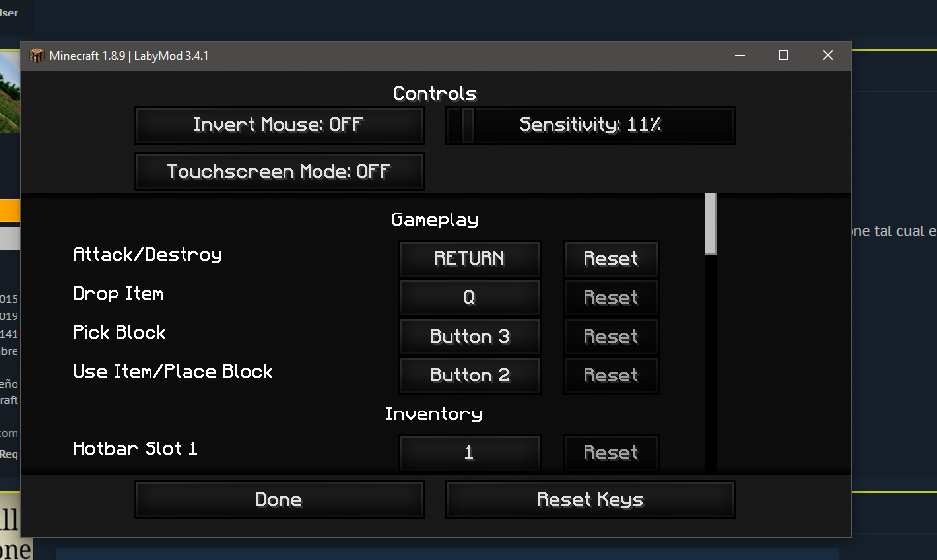Click the Pick Block label
Image resolution: width=937 pixels, height=560 pixels.
119,333
